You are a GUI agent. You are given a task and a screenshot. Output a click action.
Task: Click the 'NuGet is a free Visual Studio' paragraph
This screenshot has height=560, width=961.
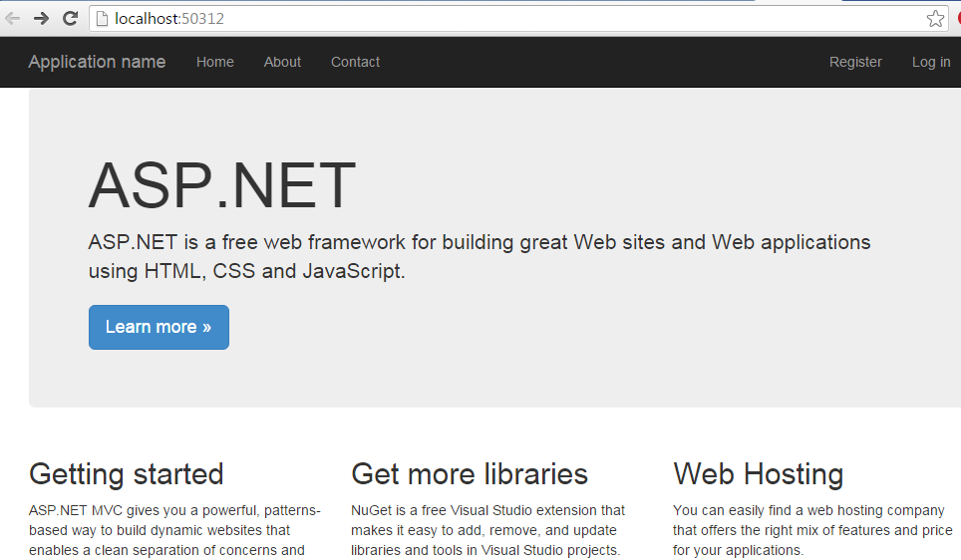pyautogui.click(x=487, y=530)
